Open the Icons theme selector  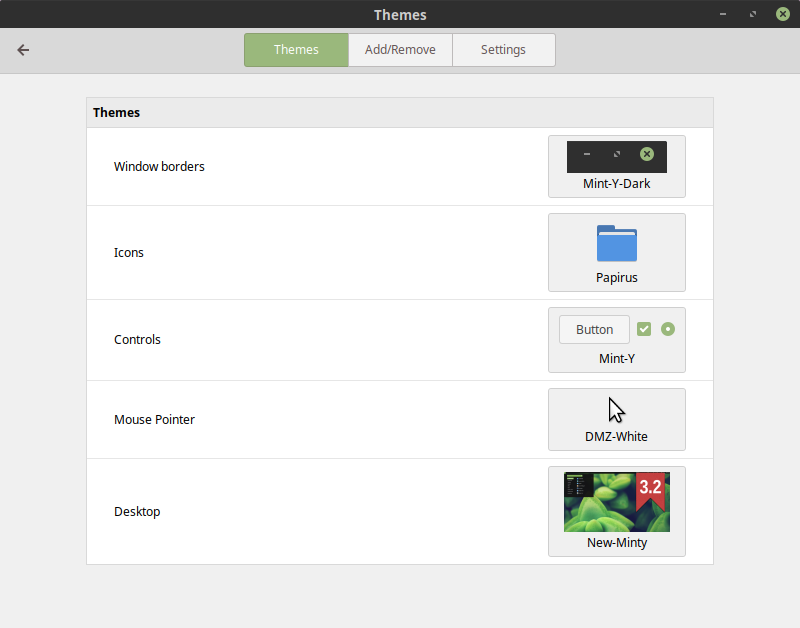[617, 252]
